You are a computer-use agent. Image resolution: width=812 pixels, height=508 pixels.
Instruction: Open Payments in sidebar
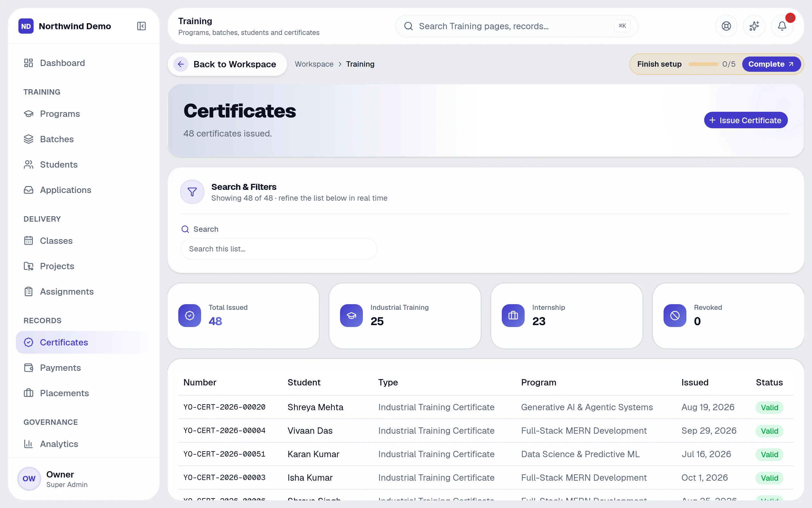pos(83,368)
